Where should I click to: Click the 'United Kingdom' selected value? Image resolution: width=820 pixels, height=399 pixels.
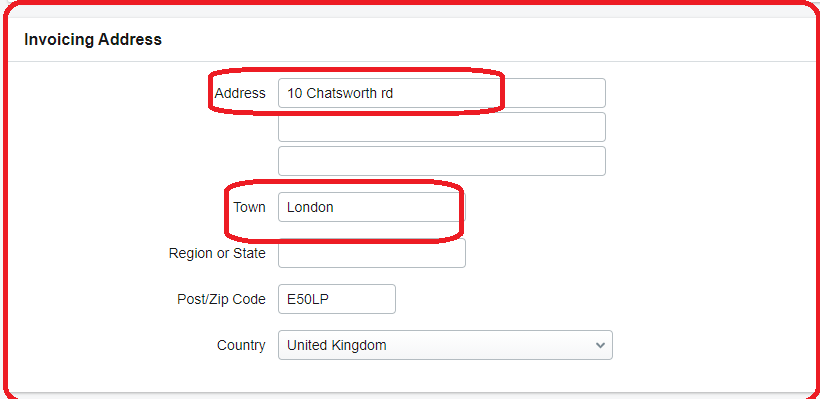point(337,345)
